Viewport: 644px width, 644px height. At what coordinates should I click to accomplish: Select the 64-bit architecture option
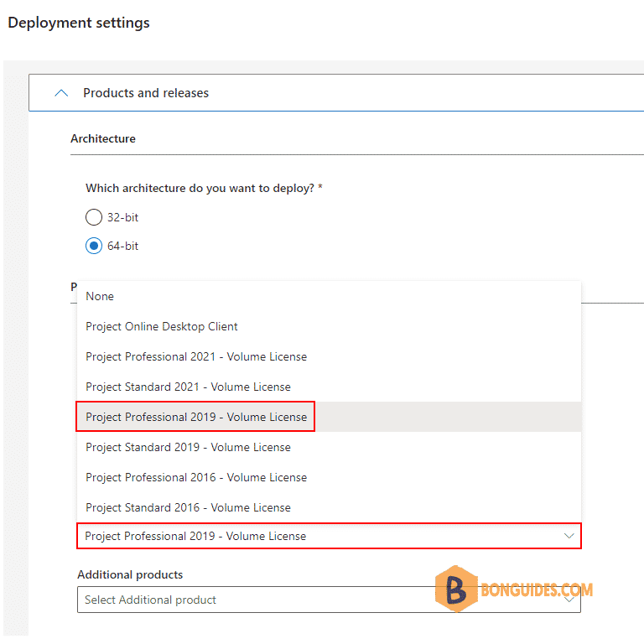point(94,246)
